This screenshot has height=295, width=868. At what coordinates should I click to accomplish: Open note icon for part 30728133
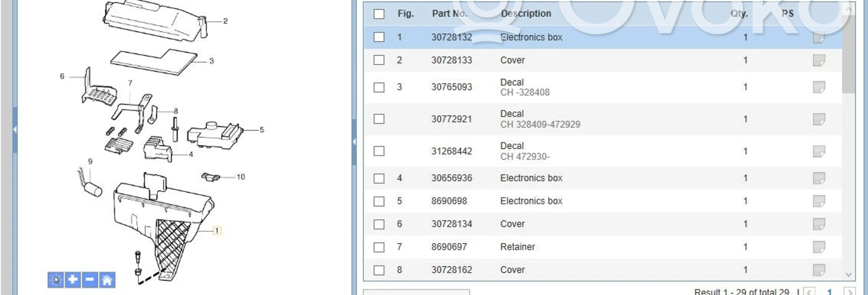point(819,60)
